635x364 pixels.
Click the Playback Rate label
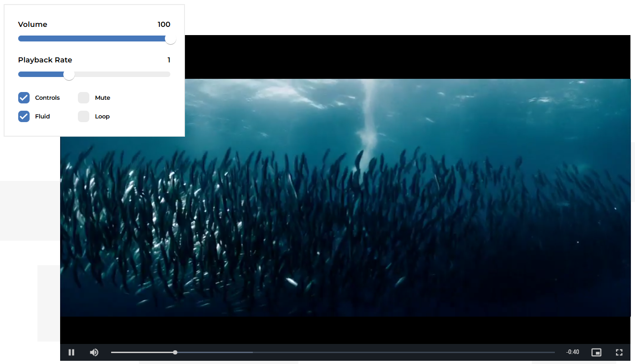coord(45,60)
